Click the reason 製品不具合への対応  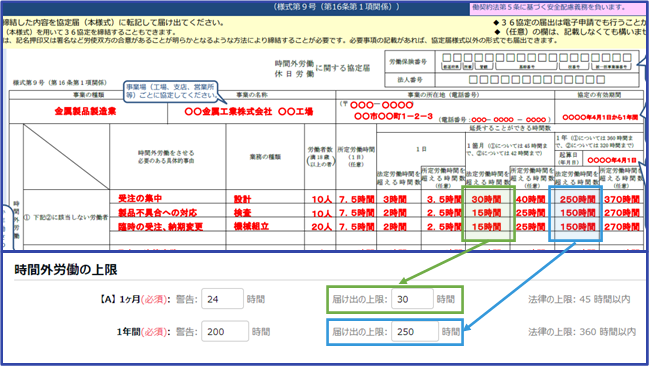point(157,213)
